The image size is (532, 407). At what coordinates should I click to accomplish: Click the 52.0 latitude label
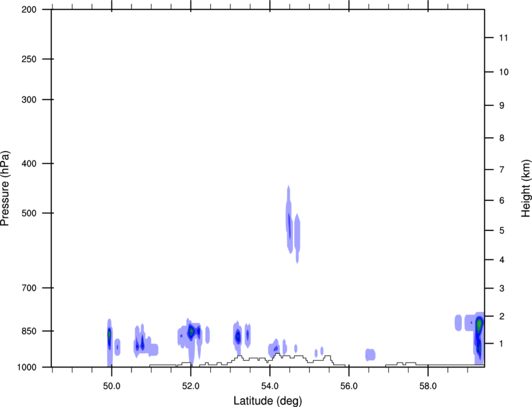191,386
